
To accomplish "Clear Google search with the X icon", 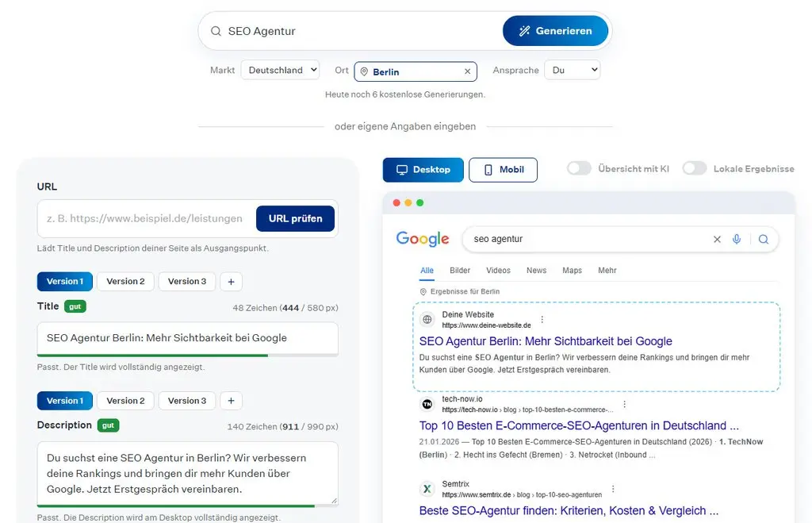I will pyautogui.click(x=717, y=239).
